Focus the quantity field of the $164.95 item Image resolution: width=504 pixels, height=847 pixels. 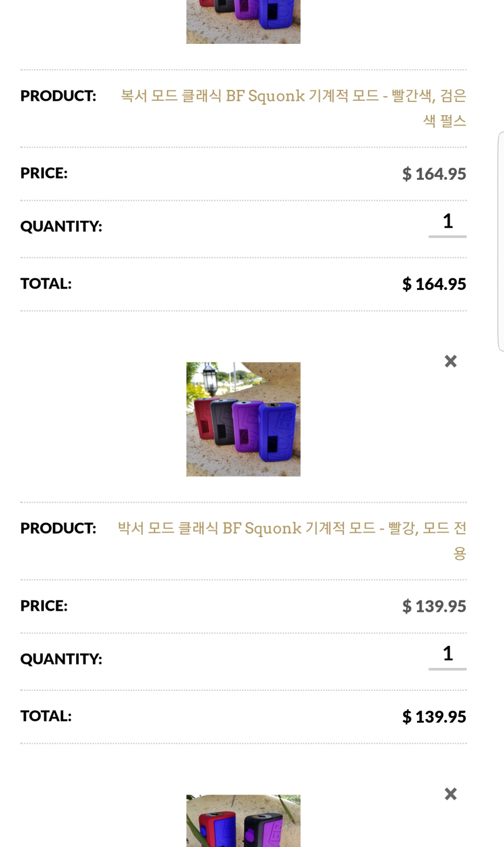click(448, 222)
